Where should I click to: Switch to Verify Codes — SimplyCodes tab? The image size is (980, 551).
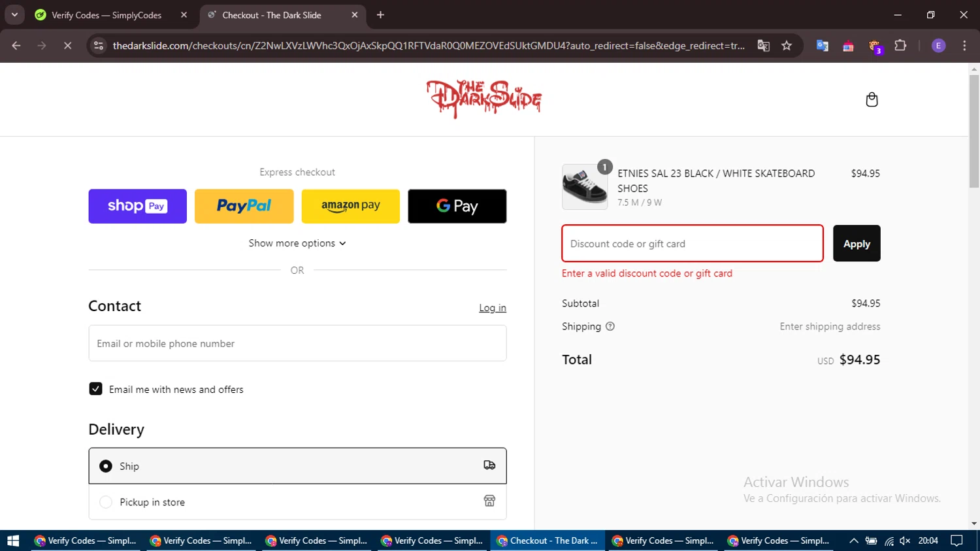tap(111, 15)
